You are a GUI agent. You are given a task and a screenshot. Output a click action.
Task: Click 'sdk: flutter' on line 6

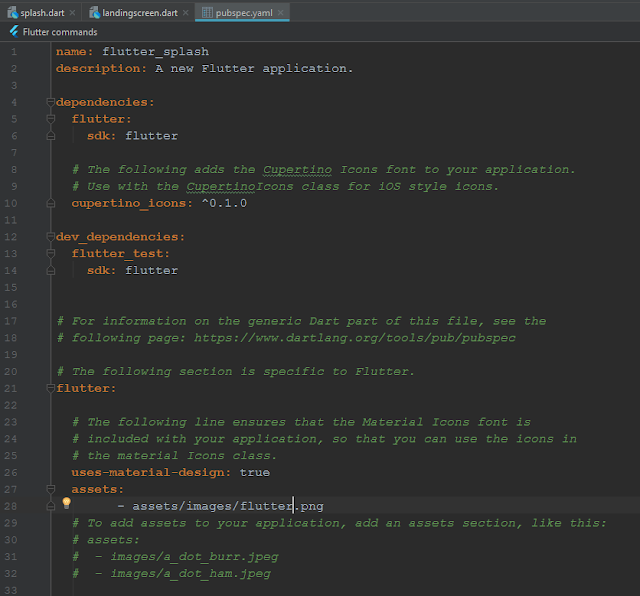(x=132, y=136)
